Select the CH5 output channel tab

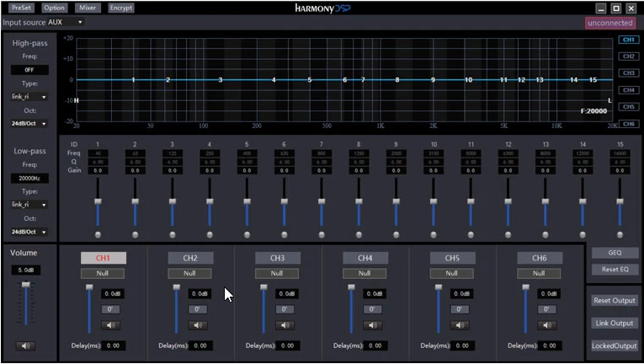[x=452, y=258]
